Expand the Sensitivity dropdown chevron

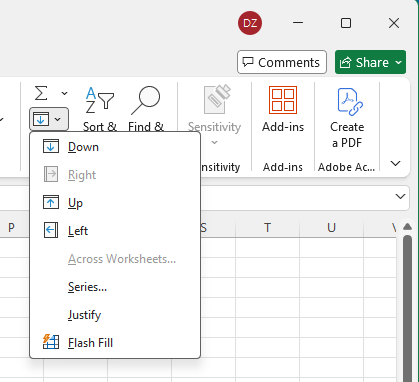[214, 143]
